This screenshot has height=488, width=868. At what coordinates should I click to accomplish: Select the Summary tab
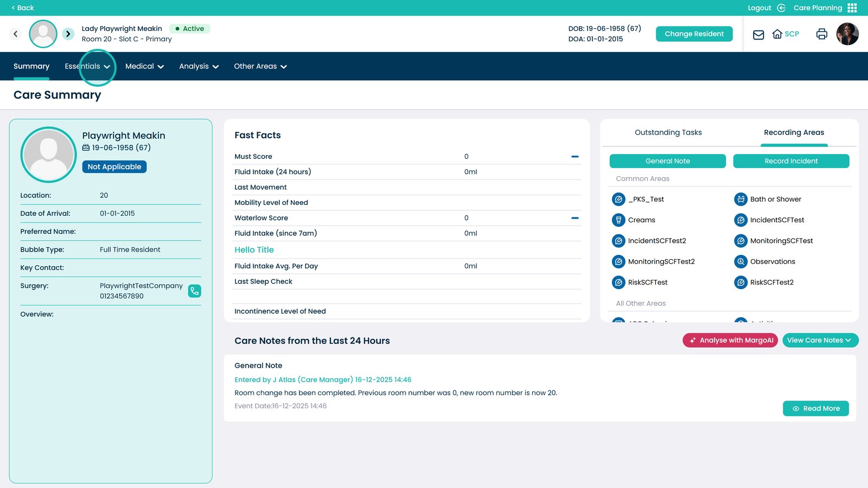[31, 66]
